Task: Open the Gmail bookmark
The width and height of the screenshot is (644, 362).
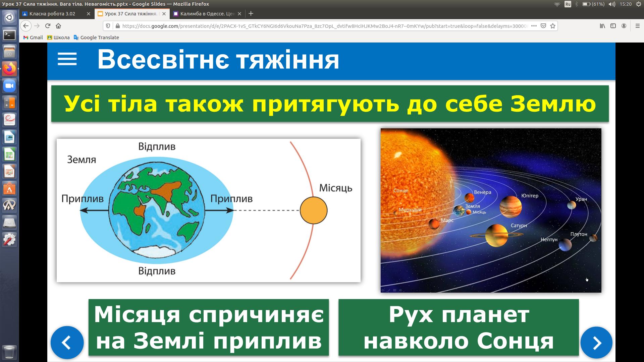Action: 33,38
